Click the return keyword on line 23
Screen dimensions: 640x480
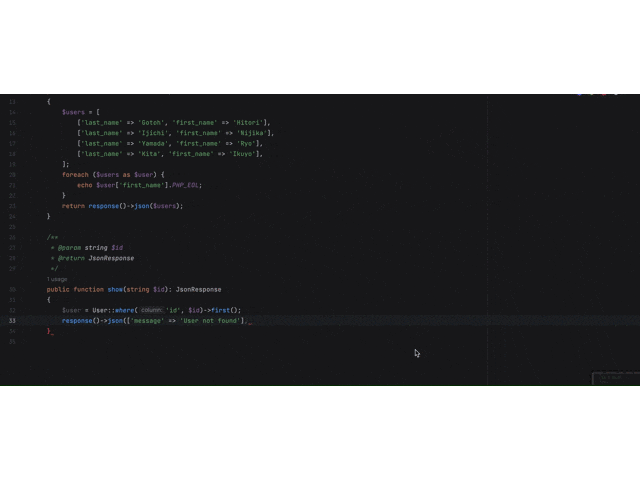coord(73,206)
